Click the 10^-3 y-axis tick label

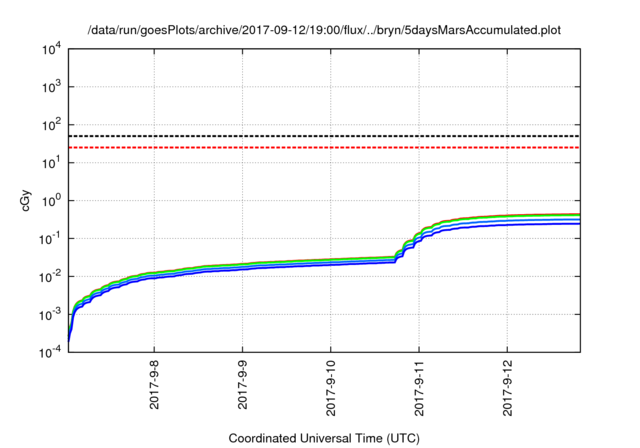click(51, 315)
